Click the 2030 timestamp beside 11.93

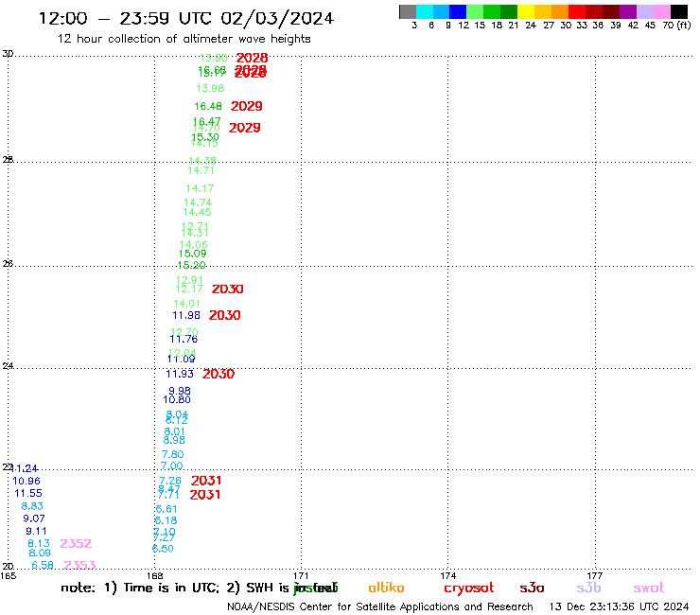(x=219, y=374)
